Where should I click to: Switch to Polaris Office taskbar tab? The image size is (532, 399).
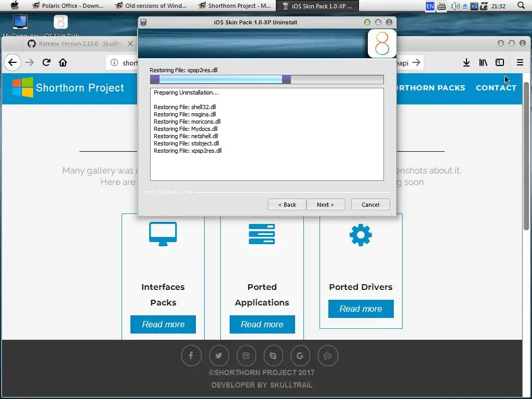[x=67, y=5]
